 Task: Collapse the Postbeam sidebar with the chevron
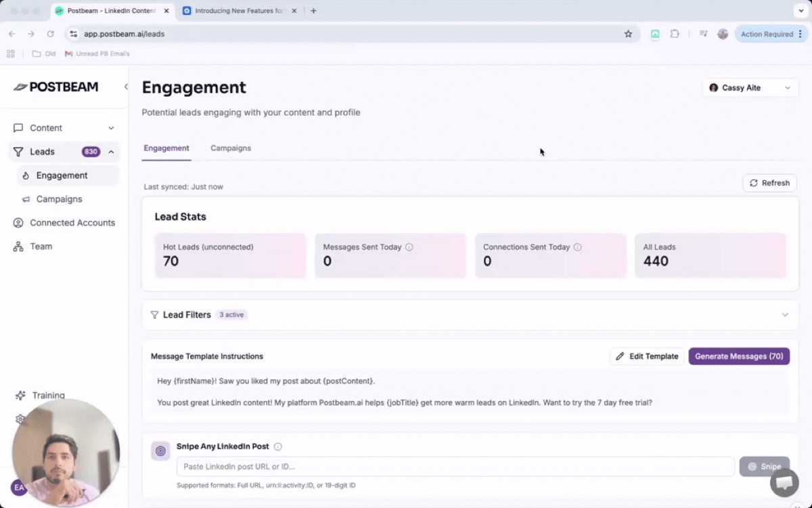[126, 87]
